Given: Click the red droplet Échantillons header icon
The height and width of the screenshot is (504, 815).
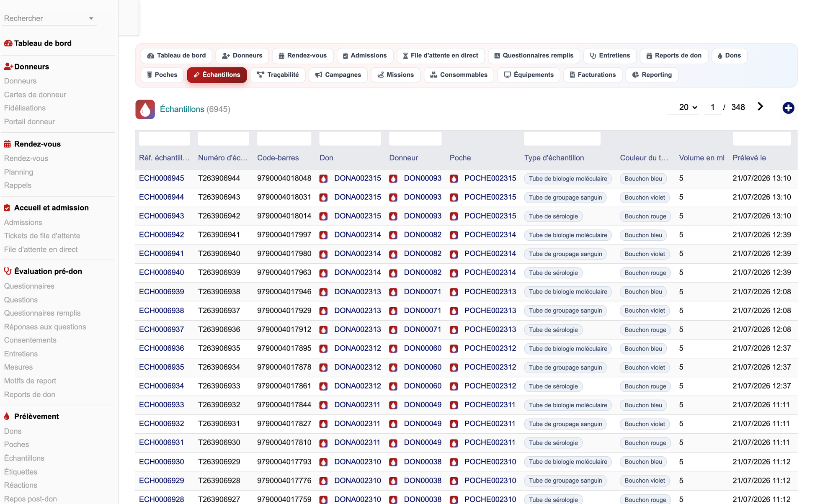Looking at the screenshot, I should (145, 109).
